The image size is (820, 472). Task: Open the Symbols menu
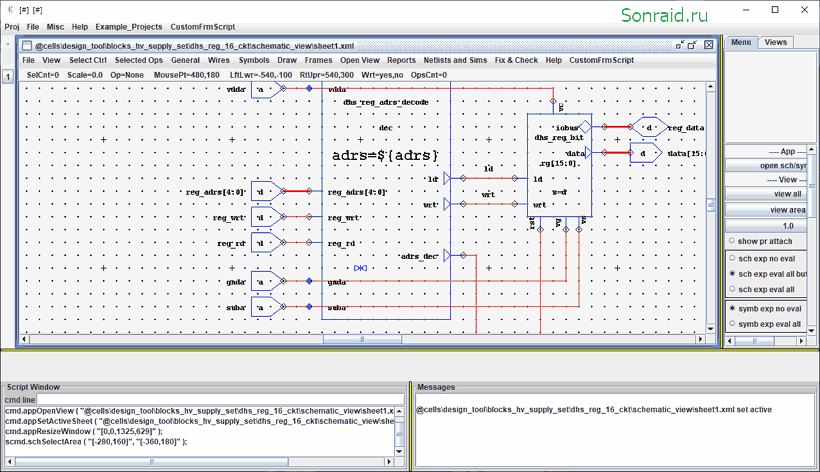point(254,60)
